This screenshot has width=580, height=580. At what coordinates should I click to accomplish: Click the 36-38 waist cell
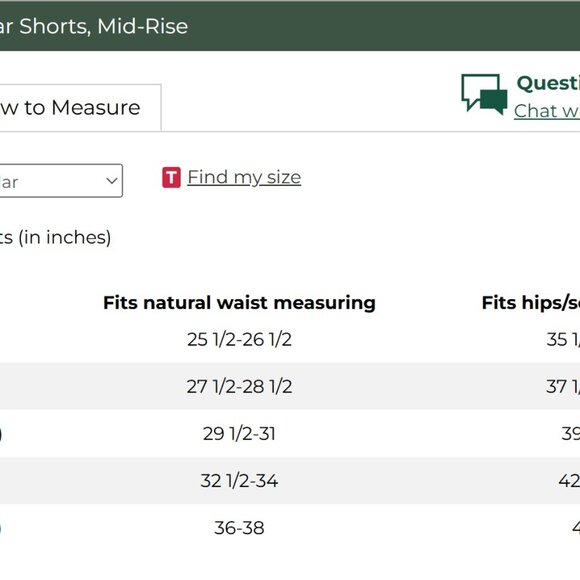click(239, 528)
